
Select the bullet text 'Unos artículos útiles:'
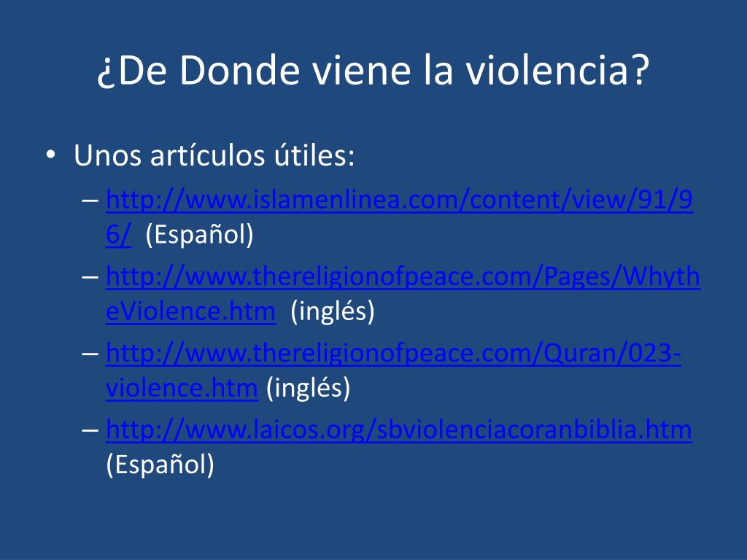[x=214, y=155]
